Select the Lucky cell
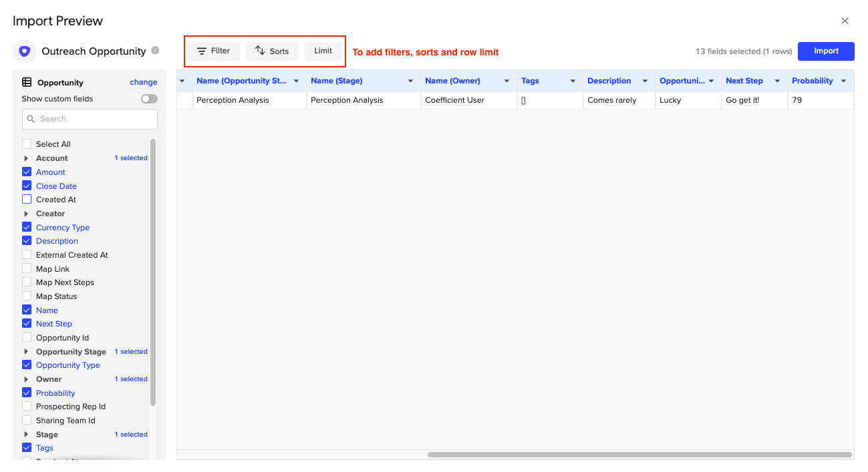Viewport: 868px width, 472px height. point(688,100)
